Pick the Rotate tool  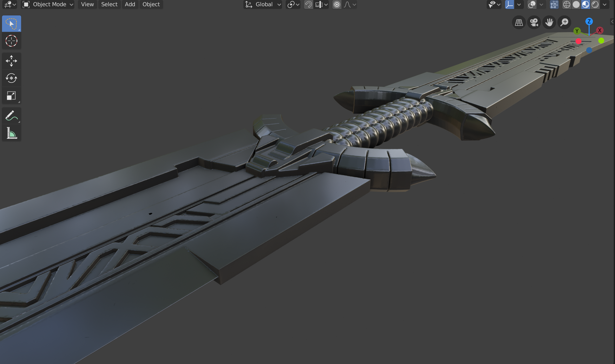point(11,78)
